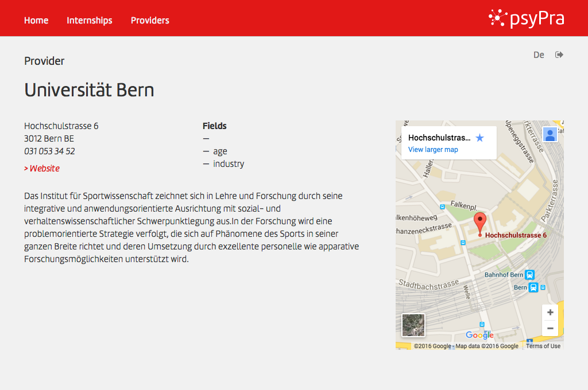Click the Google account avatar on map
Image resolution: width=588 pixels, height=390 pixels.
[550, 134]
